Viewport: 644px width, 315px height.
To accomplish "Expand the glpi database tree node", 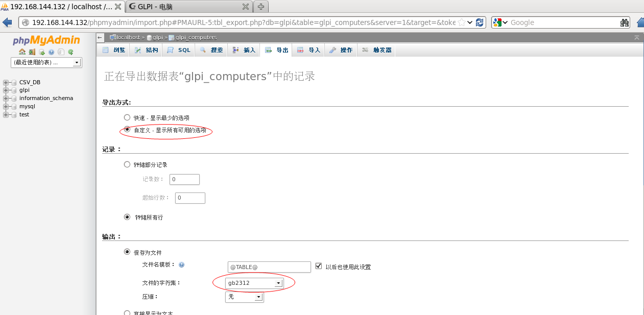I will pos(6,90).
